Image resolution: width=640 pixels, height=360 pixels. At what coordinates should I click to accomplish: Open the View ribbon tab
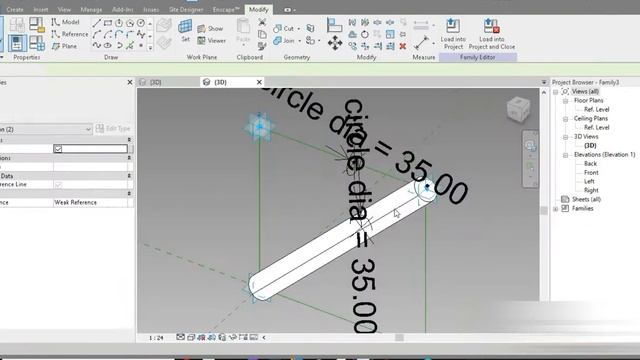(64, 9)
